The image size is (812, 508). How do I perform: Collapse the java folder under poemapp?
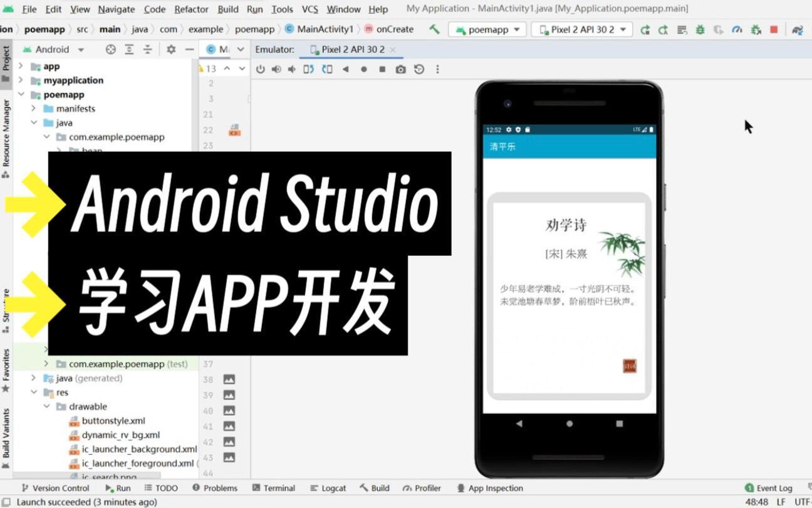click(34, 123)
